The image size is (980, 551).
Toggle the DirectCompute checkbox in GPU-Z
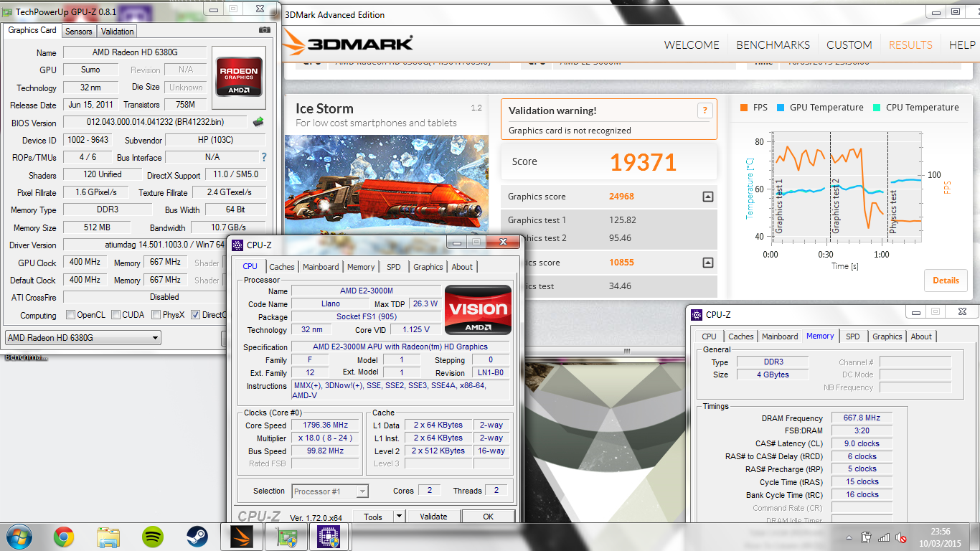click(x=195, y=315)
